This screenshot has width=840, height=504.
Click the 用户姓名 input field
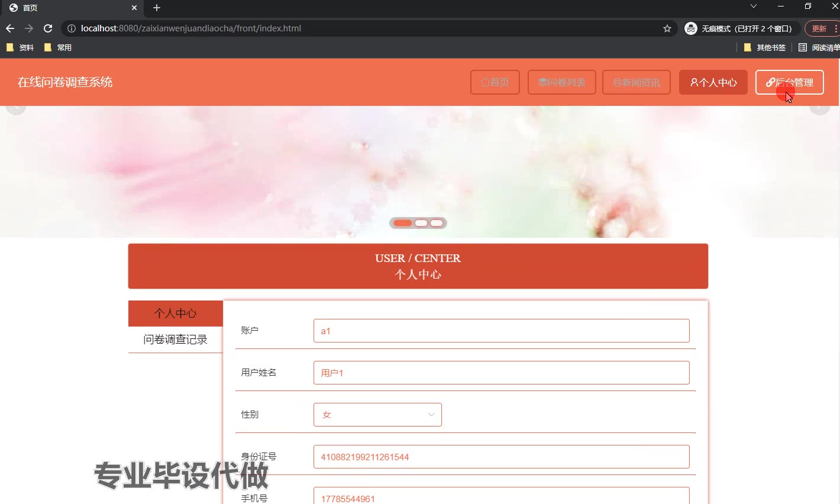(x=502, y=373)
